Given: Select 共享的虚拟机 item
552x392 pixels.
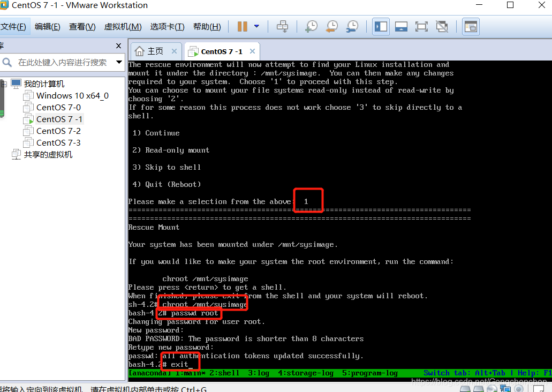Looking at the screenshot, I should click(48, 155).
